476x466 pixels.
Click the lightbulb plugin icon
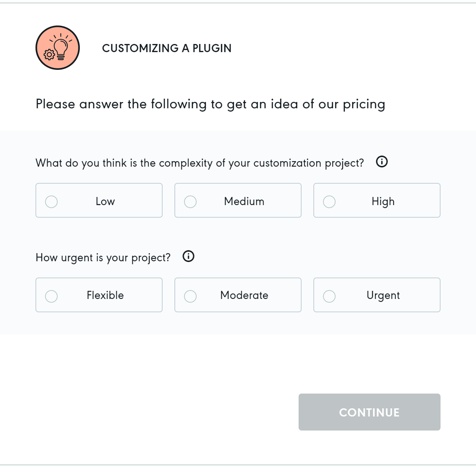tap(58, 48)
